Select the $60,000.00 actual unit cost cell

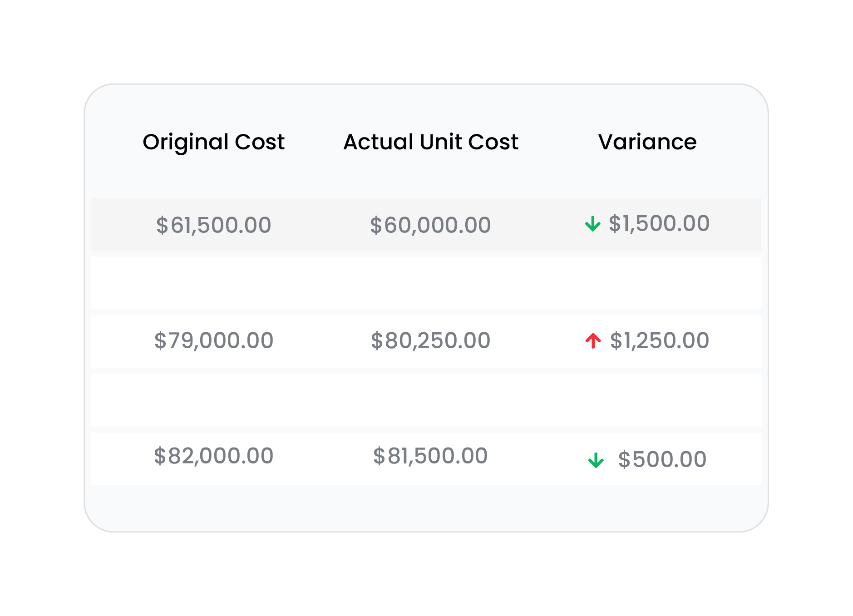(430, 225)
